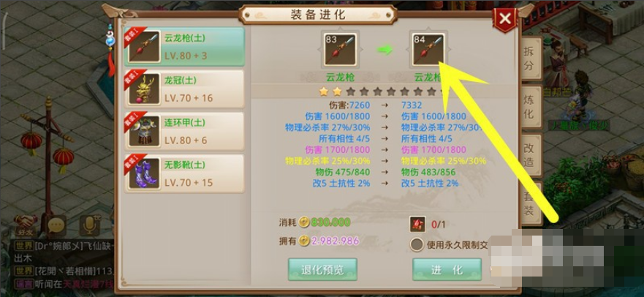Select the level 83 spear source icon
Viewport: 644px width, 297px height.
click(340, 50)
